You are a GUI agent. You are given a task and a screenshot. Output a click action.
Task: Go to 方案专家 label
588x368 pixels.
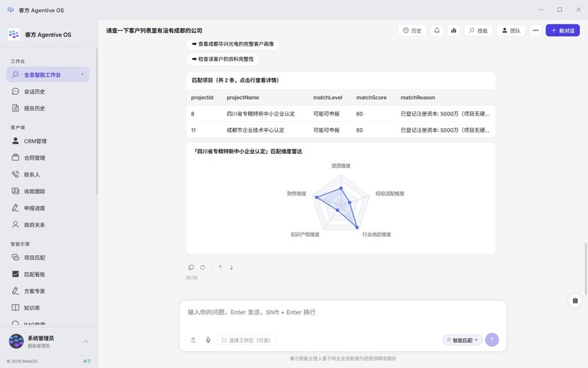click(x=35, y=291)
